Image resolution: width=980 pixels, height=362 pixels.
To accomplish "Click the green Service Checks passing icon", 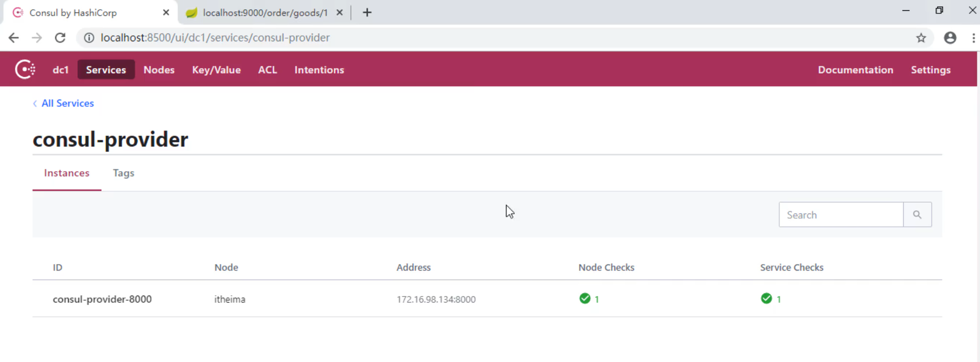I will click(x=766, y=299).
